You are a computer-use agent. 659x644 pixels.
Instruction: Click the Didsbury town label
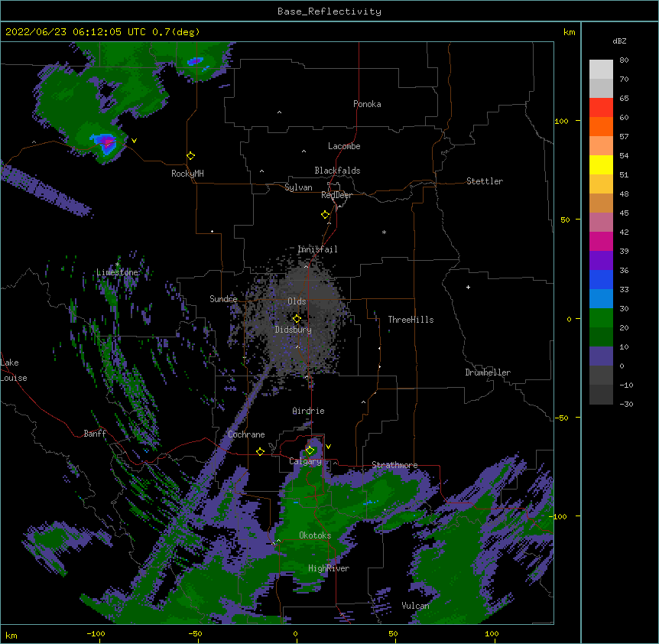click(x=294, y=330)
